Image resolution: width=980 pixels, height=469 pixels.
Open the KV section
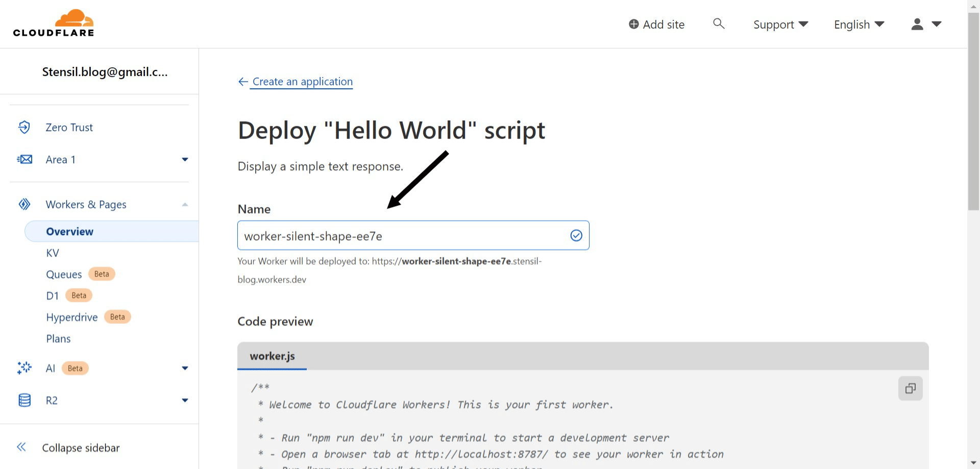coord(53,253)
